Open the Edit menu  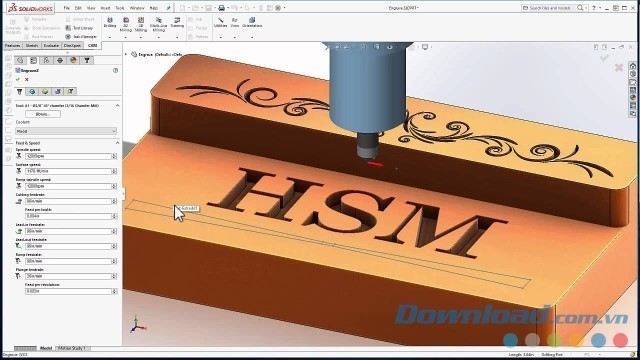[78, 8]
